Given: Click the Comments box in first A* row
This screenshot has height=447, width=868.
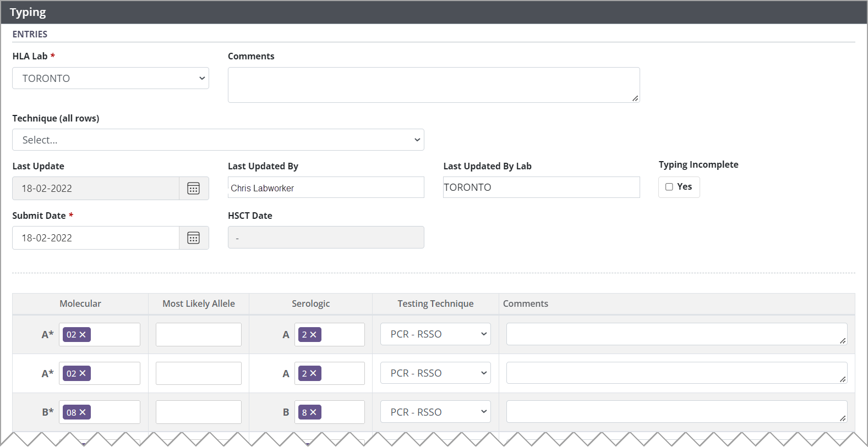Looking at the screenshot, I should pyautogui.click(x=677, y=334).
